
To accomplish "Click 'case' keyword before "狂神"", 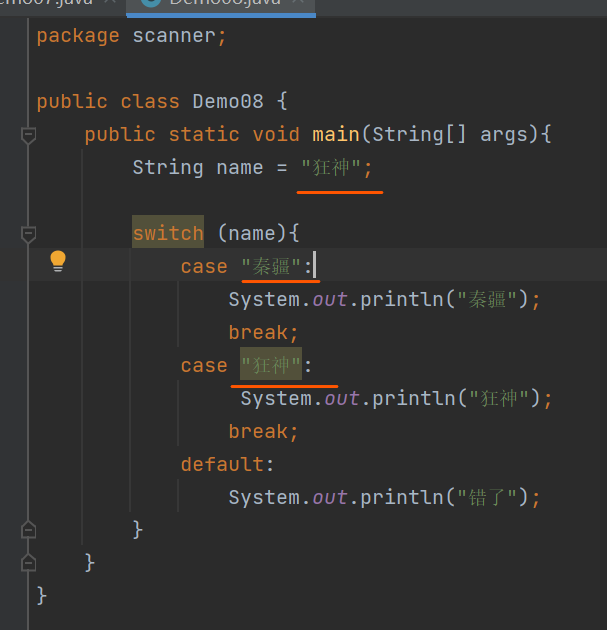I will coord(204,366).
